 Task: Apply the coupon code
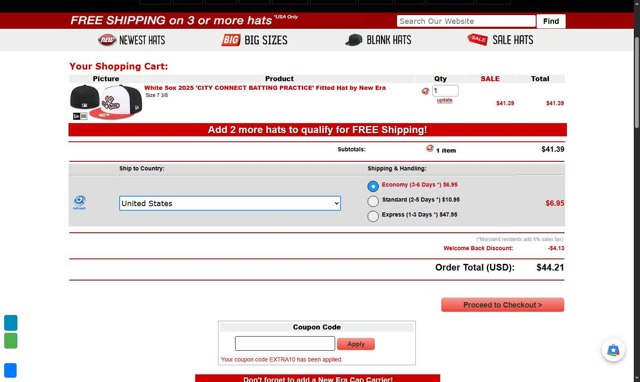(x=356, y=344)
